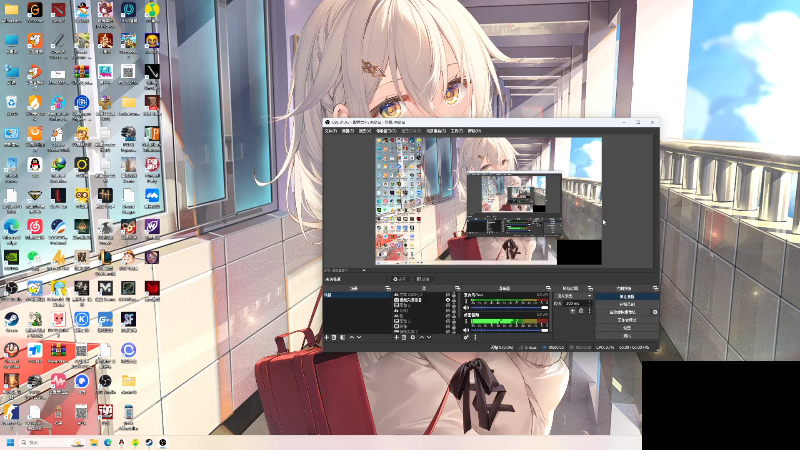The image size is (800, 450).
Task: Remove transition using Transitions dock trash icon
Action: [581, 311]
